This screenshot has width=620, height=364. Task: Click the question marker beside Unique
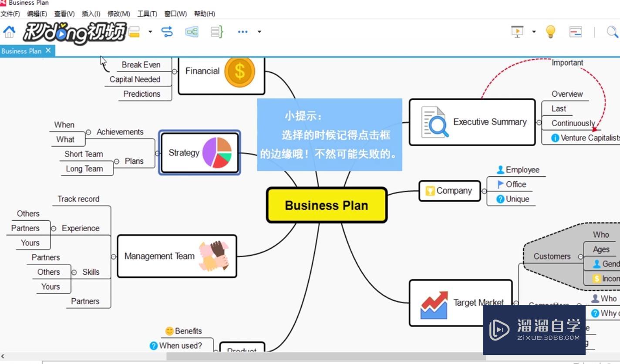(x=500, y=199)
